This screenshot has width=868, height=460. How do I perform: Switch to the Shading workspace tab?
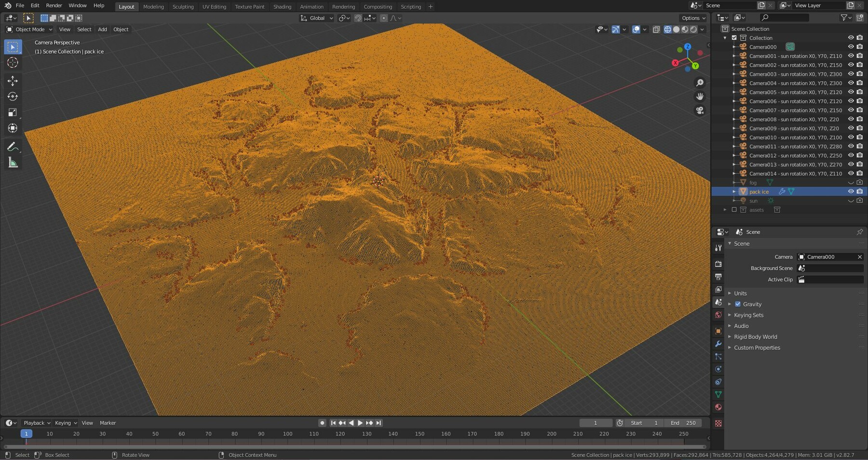click(x=282, y=6)
